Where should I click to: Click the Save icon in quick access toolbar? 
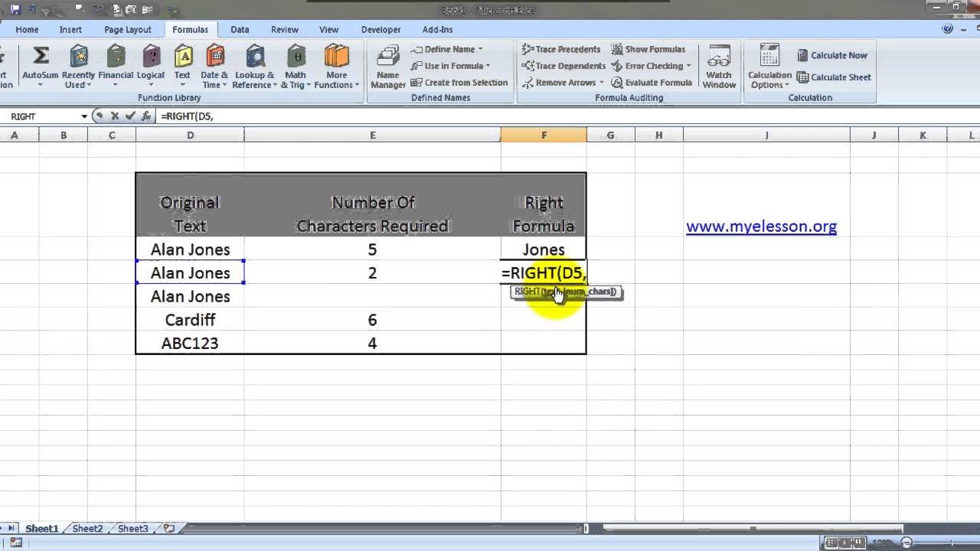pos(15,9)
